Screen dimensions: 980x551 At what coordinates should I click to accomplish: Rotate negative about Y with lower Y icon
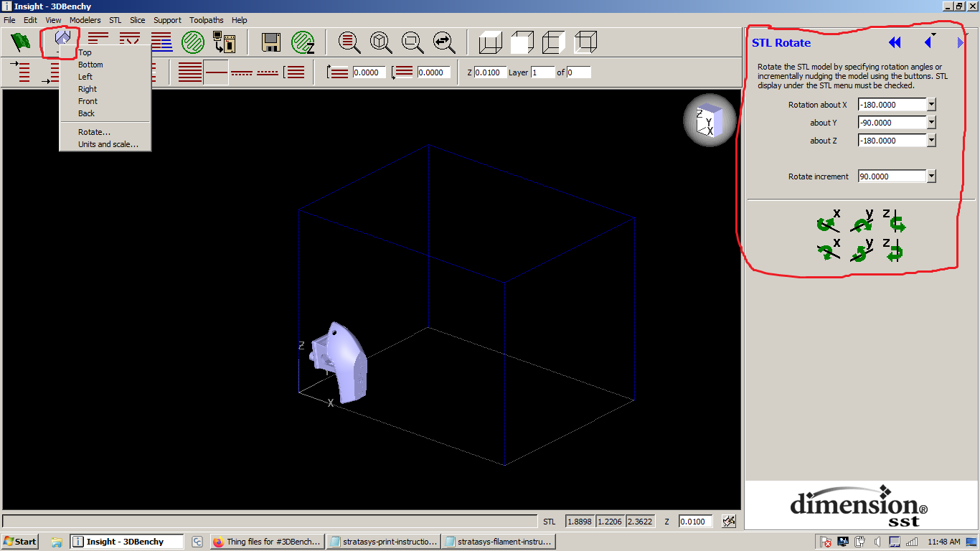pyautogui.click(x=861, y=250)
